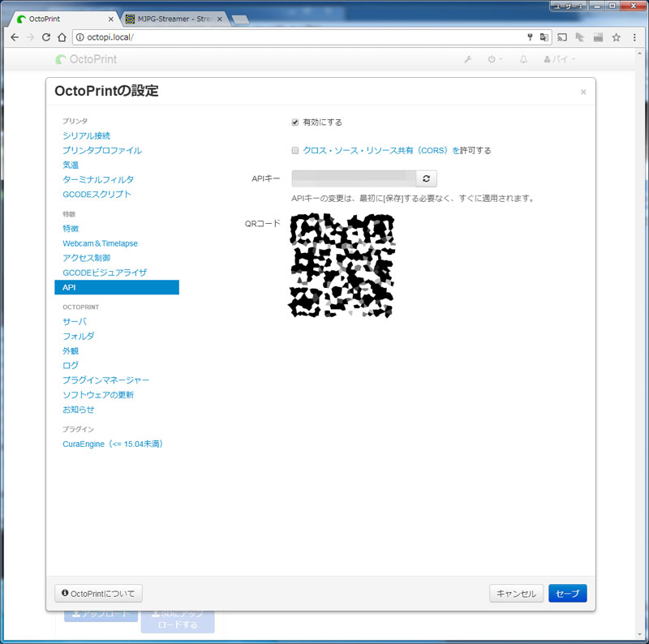This screenshot has height=644, width=649.
Task: Close the OctoPrint settings dialog with X
Action: point(583,92)
